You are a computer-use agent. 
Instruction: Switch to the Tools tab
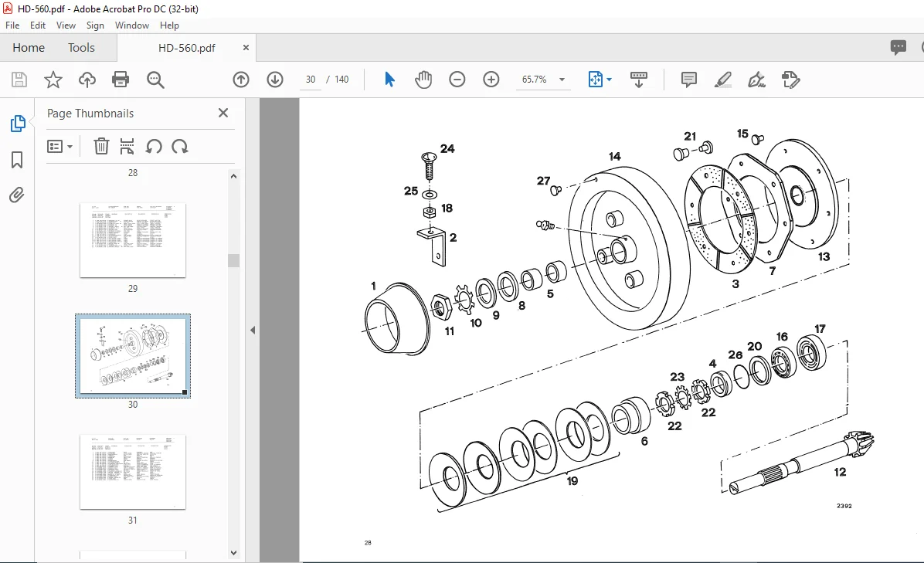(81, 48)
